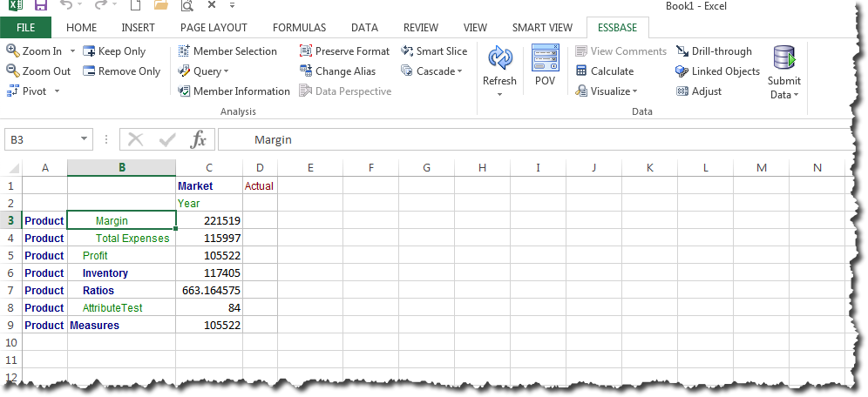Switch to the FORMULAS tab
868x397 pixels.
point(300,27)
